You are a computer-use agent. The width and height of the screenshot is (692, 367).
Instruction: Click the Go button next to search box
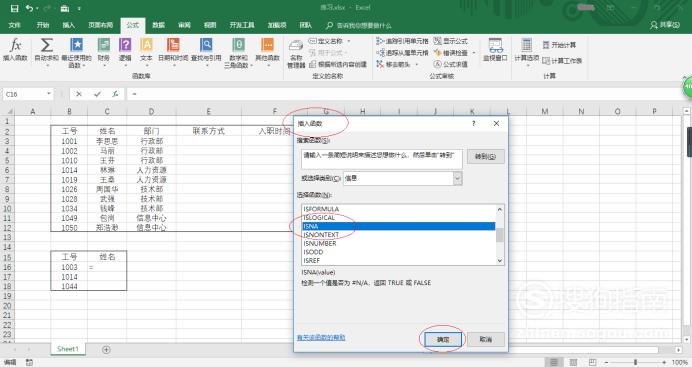click(485, 157)
